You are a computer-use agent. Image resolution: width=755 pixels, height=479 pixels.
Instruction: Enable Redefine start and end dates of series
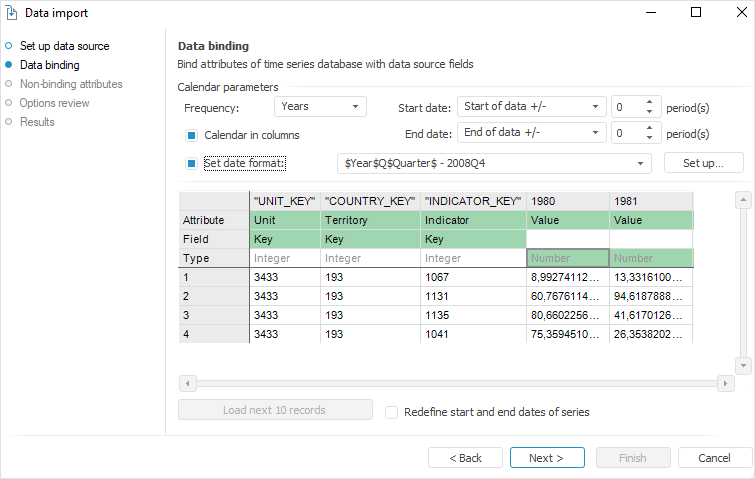(x=392, y=412)
